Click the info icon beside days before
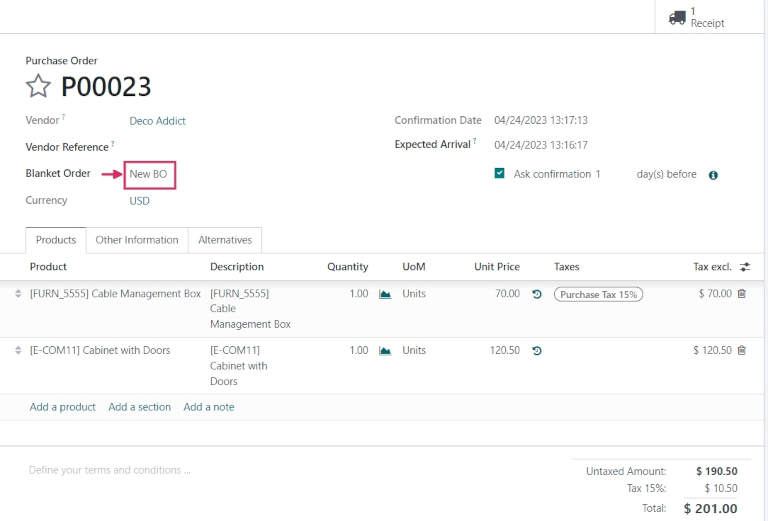This screenshot has height=521, width=768. coord(713,175)
